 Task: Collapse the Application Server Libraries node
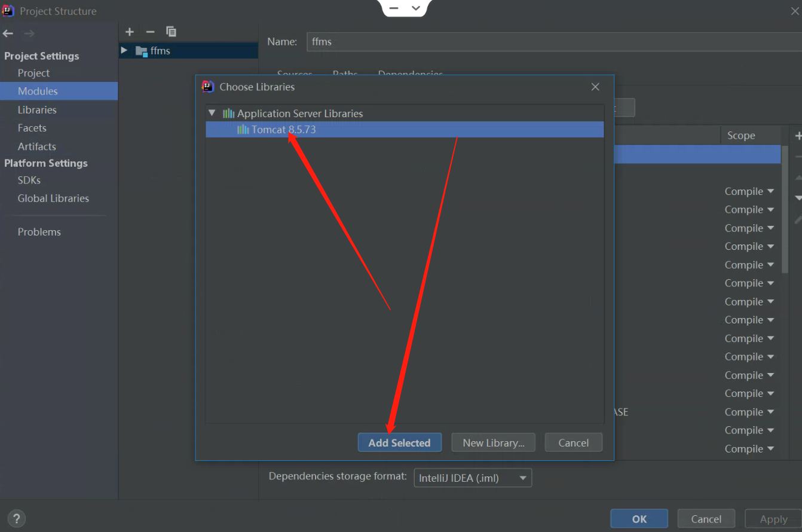[x=212, y=113]
